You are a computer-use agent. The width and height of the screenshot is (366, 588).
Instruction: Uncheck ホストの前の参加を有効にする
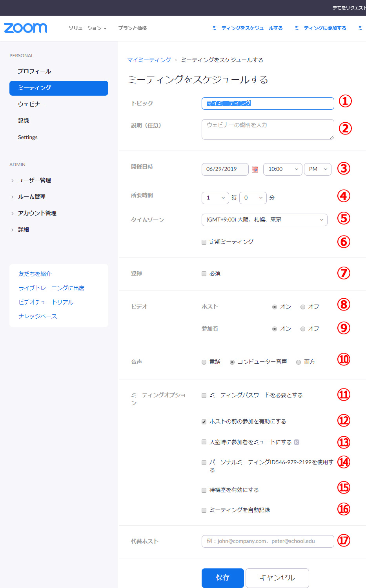point(204,422)
